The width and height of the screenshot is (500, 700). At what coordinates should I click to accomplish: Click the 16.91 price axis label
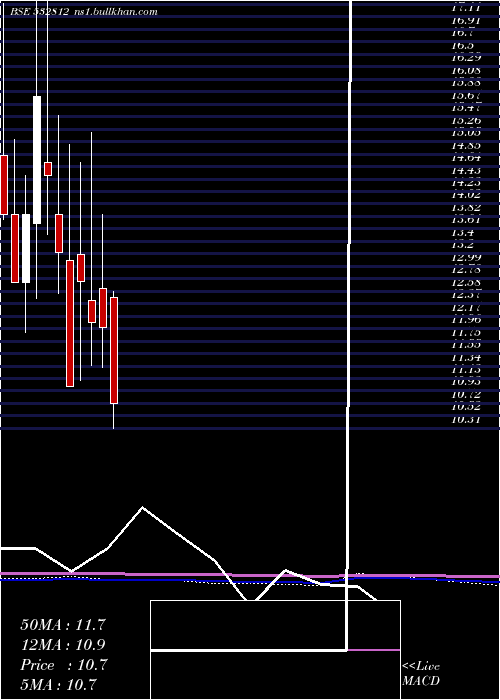pyautogui.click(x=466, y=21)
